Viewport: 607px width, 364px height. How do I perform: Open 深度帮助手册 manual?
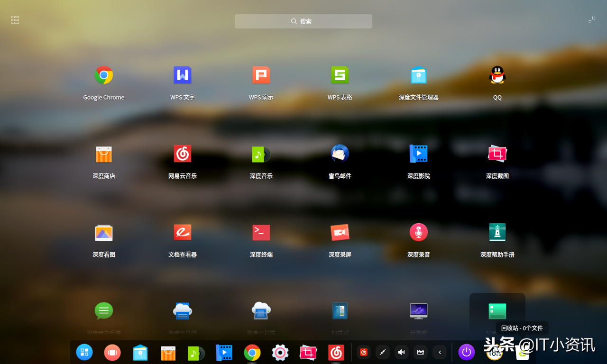pos(497,233)
